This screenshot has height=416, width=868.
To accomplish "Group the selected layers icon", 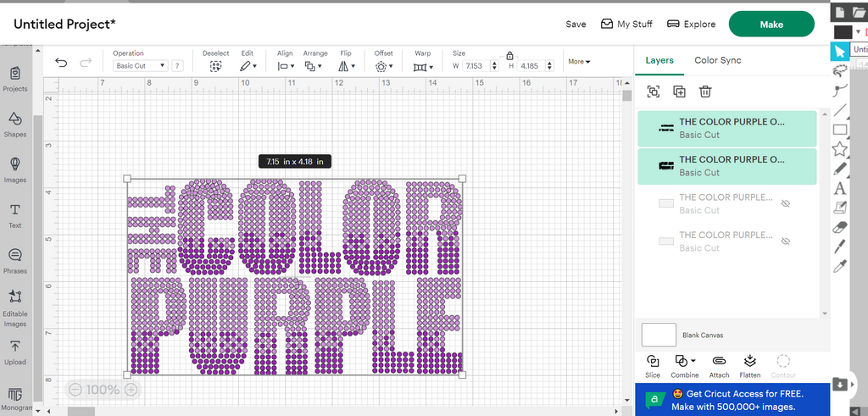I will pyautogui.click(x=654, y=92).
